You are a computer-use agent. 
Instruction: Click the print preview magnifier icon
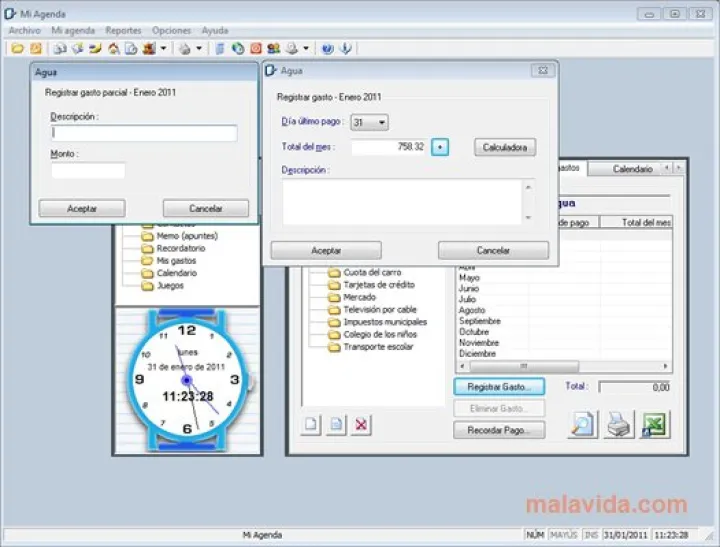[584, 425]
